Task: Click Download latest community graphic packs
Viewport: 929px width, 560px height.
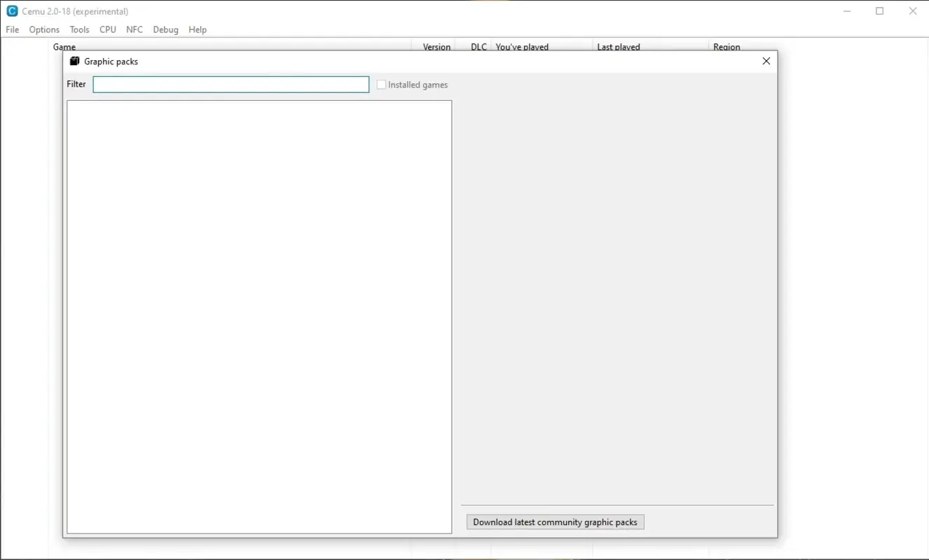Action: click(x=555, y=521)
